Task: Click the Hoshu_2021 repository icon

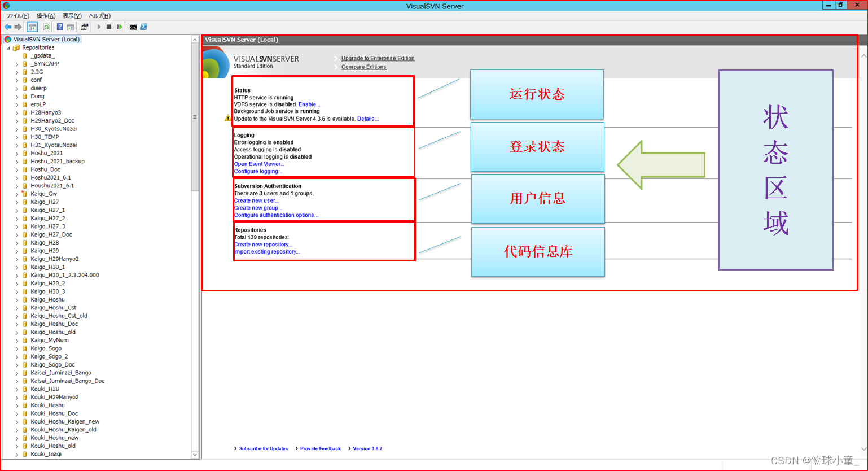Action: [x=25, y=153]
